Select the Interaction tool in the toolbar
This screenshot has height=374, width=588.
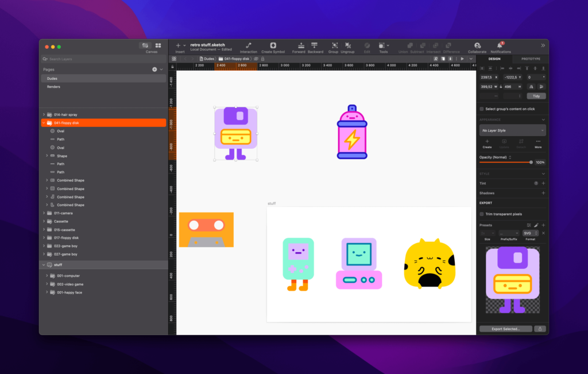(x=249, y=45)
